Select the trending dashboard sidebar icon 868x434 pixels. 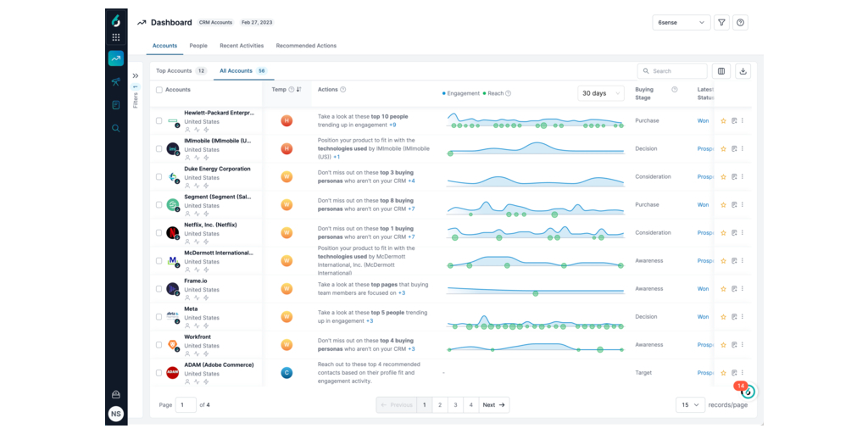pos(115,58)
